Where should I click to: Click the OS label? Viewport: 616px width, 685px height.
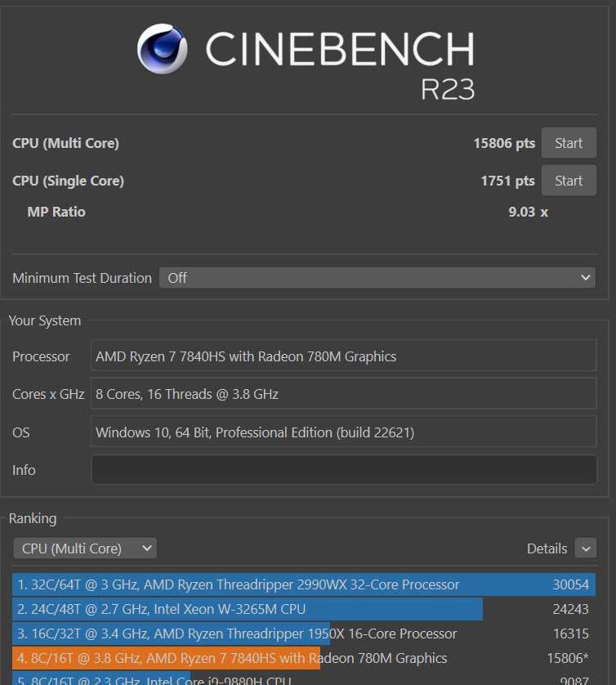(x=21, y=432)
